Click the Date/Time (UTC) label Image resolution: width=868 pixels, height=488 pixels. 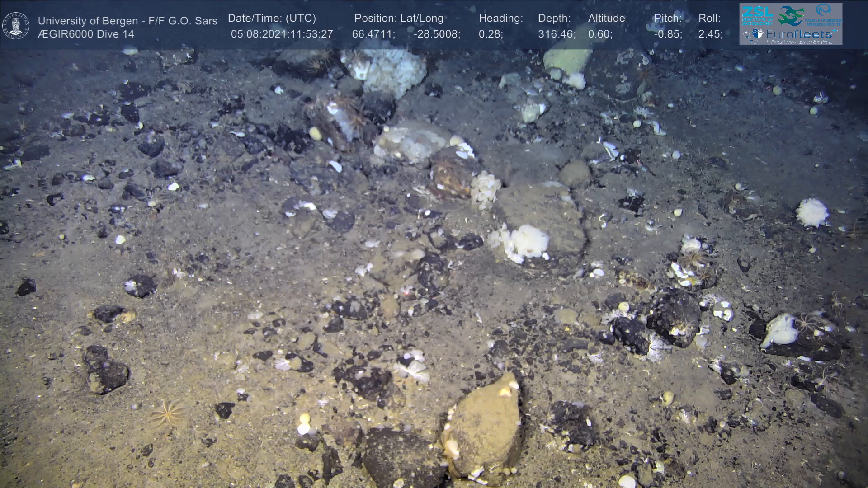click(x=272, y=19)
